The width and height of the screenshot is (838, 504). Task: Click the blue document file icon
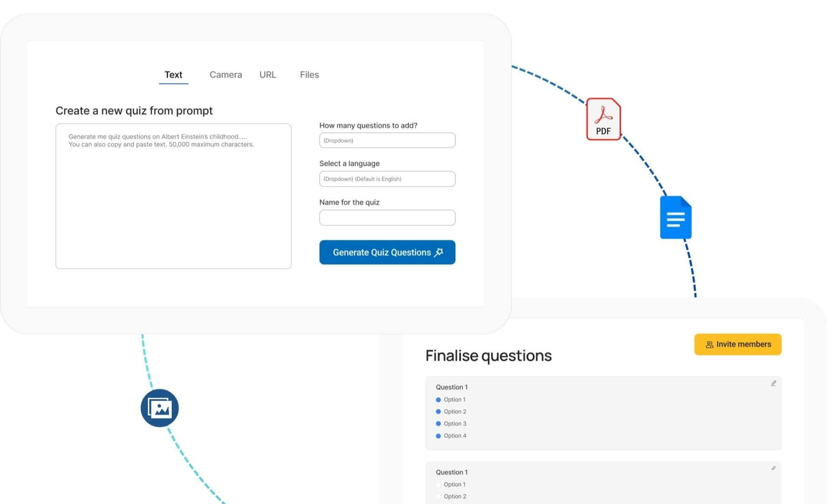(675, 218)
